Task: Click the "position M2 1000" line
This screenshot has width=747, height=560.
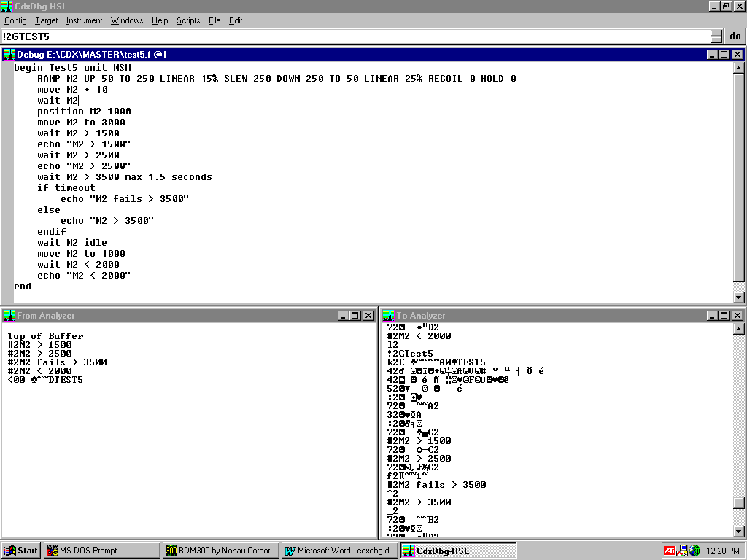Action: (85, 112)
